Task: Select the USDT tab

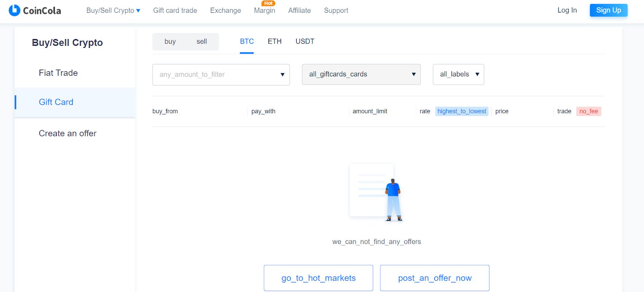Action: click(305, 41)
